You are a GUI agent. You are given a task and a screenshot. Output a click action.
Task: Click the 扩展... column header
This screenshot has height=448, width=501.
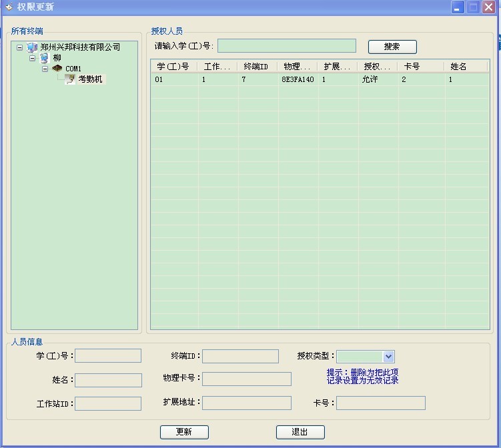338,67
